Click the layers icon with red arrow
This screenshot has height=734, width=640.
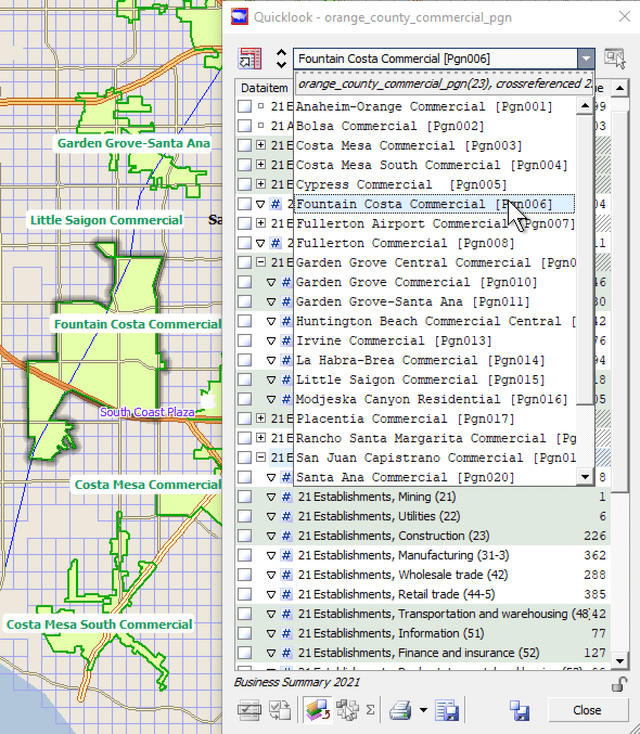[x=315, y=710]
